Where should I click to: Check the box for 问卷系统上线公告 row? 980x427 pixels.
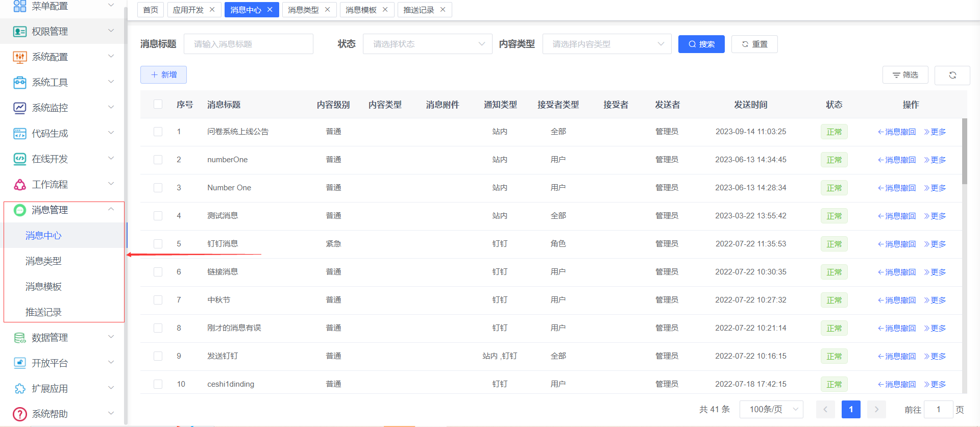coord(158,132)
